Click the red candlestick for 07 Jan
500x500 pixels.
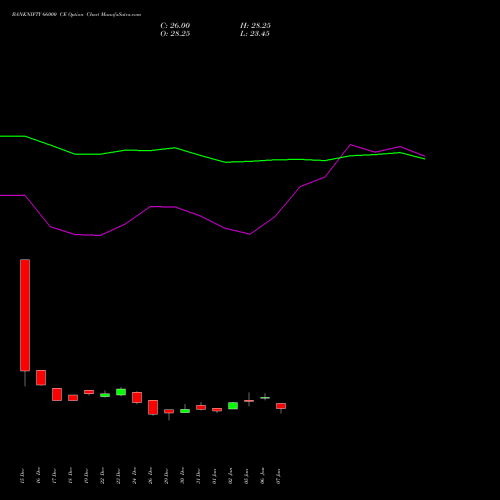pyautogui.click(x=281, y=406)
